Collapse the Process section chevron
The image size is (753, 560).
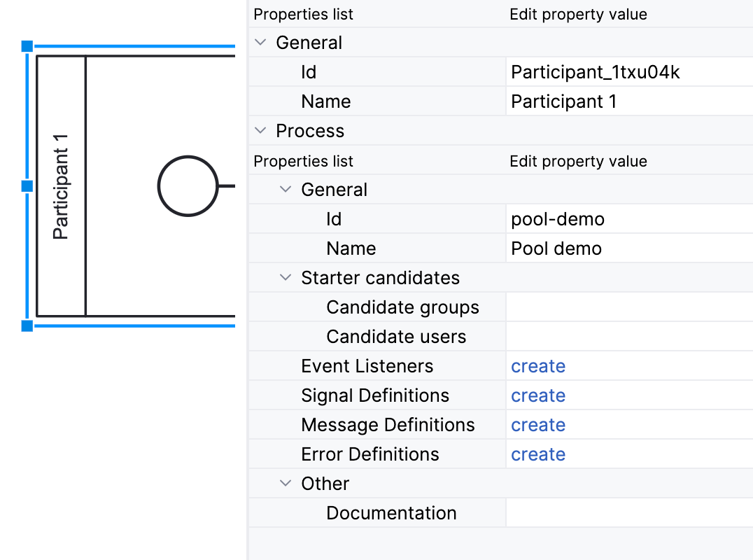click(261, 131)
